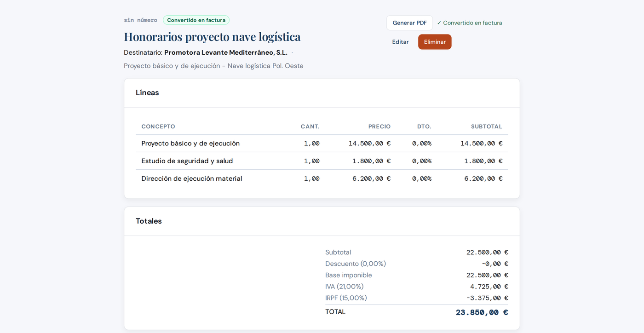
Task: Click quantity 1,00 in Estudio de seguridad row
Action: pos(311,161)
